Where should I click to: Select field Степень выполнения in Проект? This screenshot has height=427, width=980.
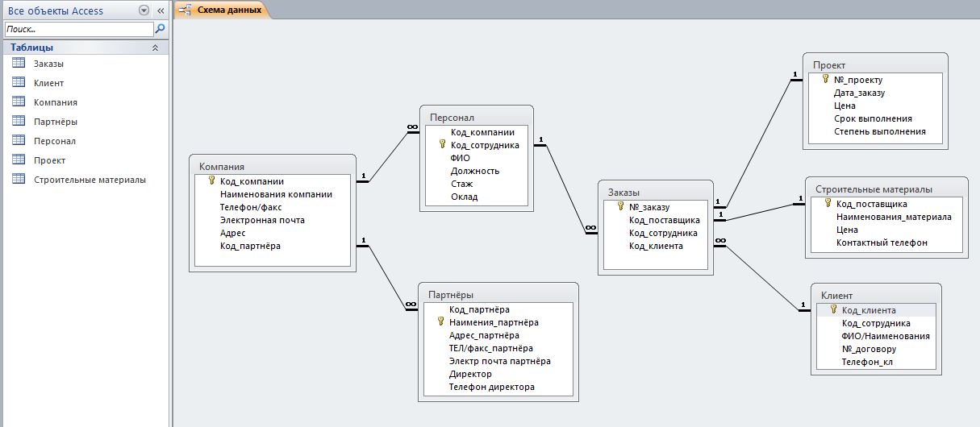click(x=880, y=131)
